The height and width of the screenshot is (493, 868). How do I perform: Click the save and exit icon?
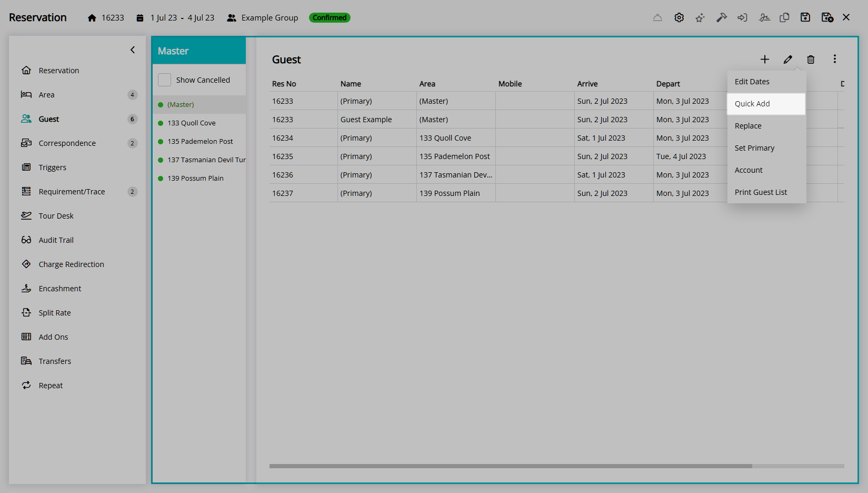point(827,17)
